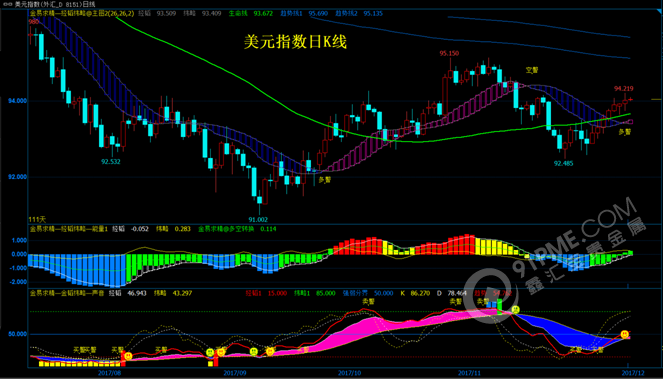
Task: Click the 美元指数 日线 window title
Action: [55, 4]
